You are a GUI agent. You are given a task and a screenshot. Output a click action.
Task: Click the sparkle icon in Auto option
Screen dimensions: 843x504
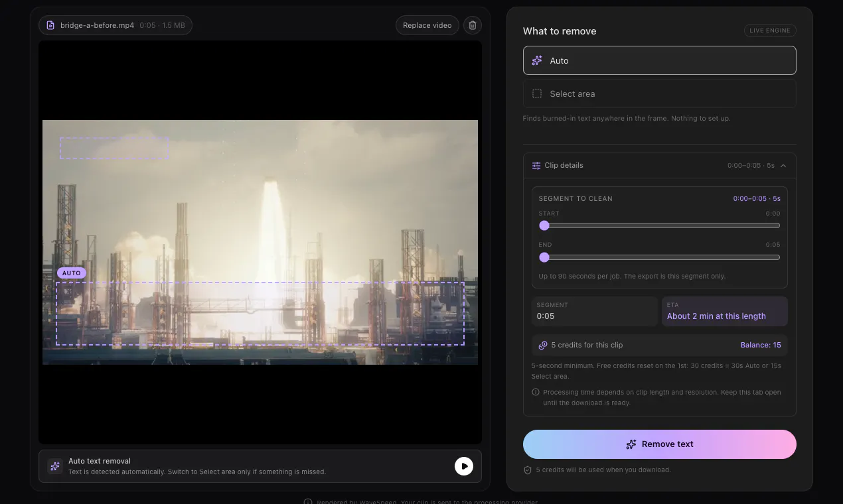pos(537,60)
